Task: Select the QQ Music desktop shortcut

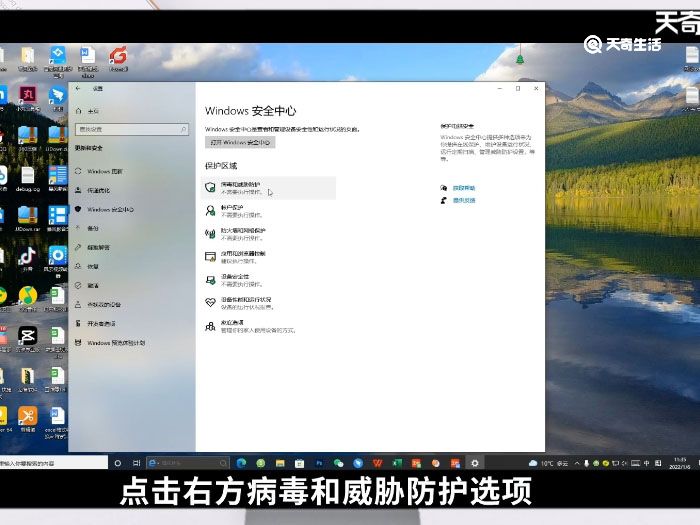Action: tap(28, 298)
